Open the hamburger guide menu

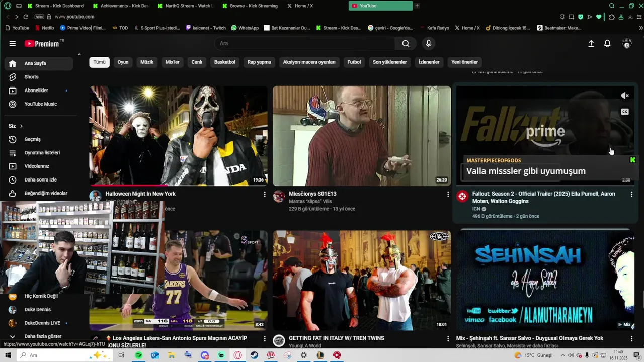coord(12,43)
